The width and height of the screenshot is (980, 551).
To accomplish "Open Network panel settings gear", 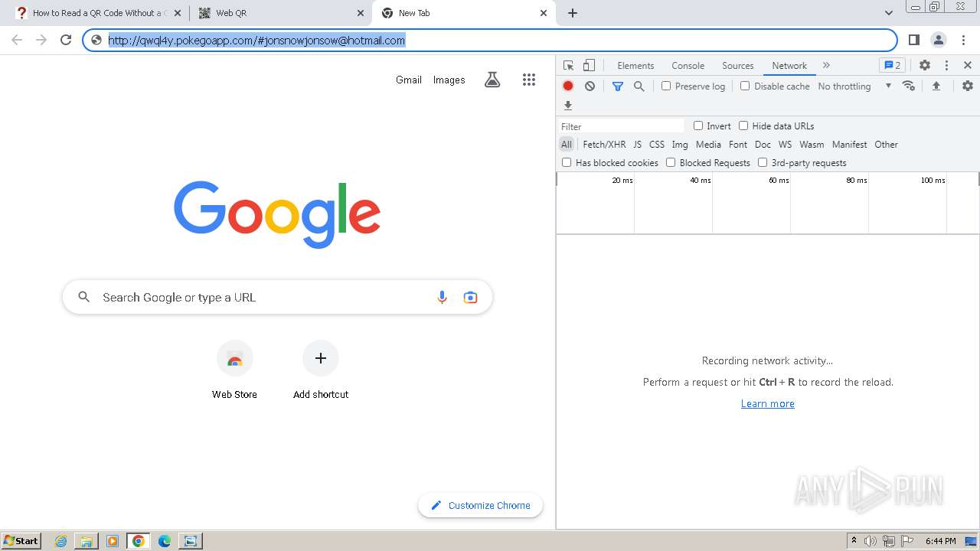I will tap(968, 86).
